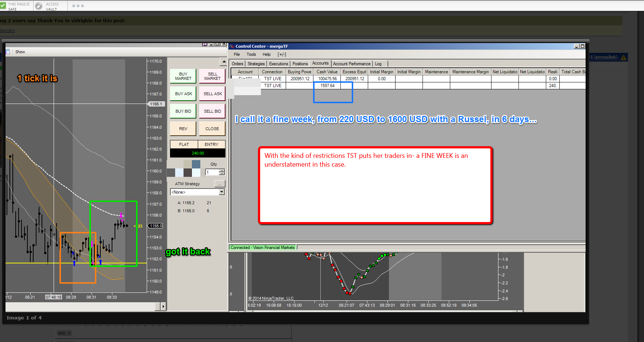The width and height of the screenshot is (644, 342).
Task: Expand the ATM Strategy dropdown
Action: [221, 192]
